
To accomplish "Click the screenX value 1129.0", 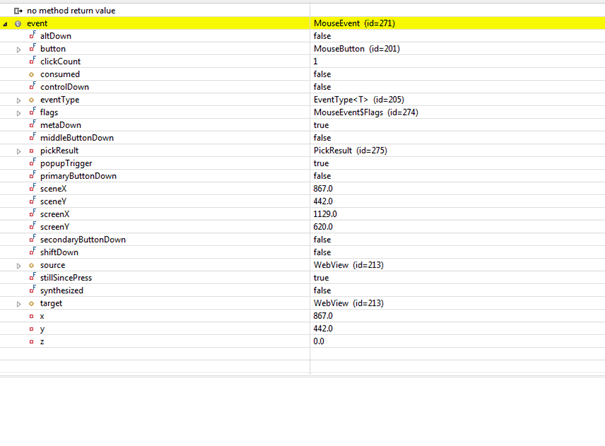I will point(325,214).
